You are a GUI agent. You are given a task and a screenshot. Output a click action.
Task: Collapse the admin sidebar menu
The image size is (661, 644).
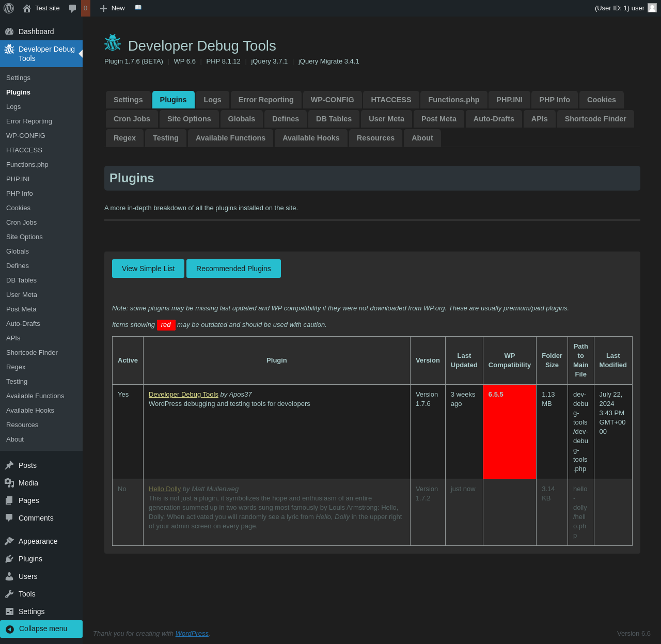point(41,629)
